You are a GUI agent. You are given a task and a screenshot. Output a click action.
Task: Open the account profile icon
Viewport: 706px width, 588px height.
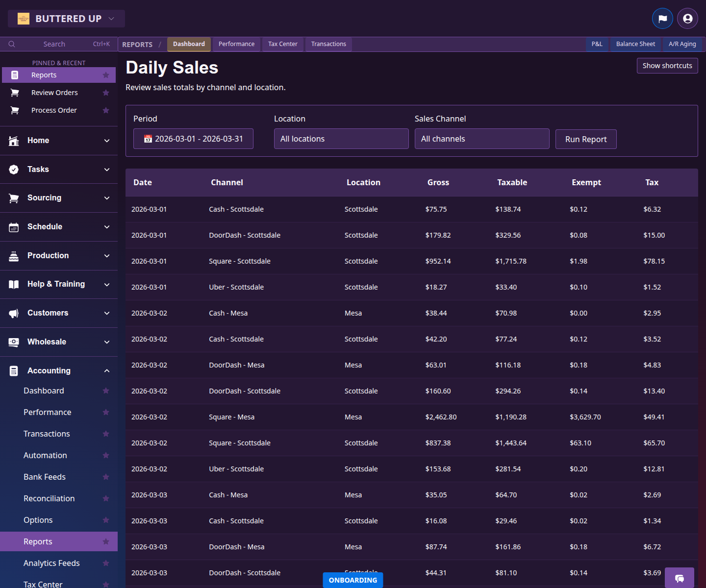coord(687,18)
